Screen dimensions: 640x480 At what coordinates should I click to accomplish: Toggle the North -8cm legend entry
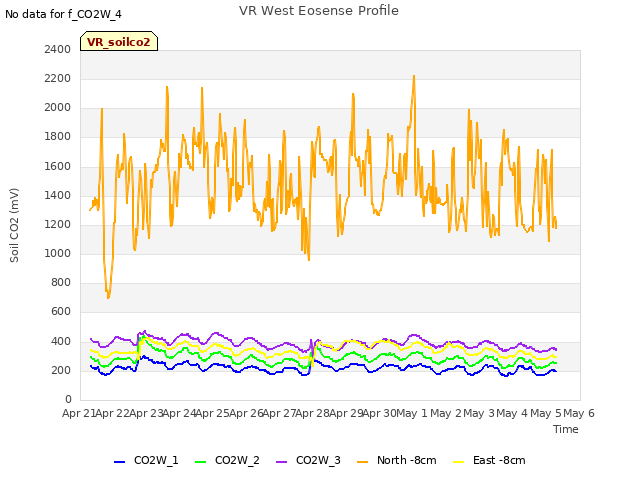(396, 460)
